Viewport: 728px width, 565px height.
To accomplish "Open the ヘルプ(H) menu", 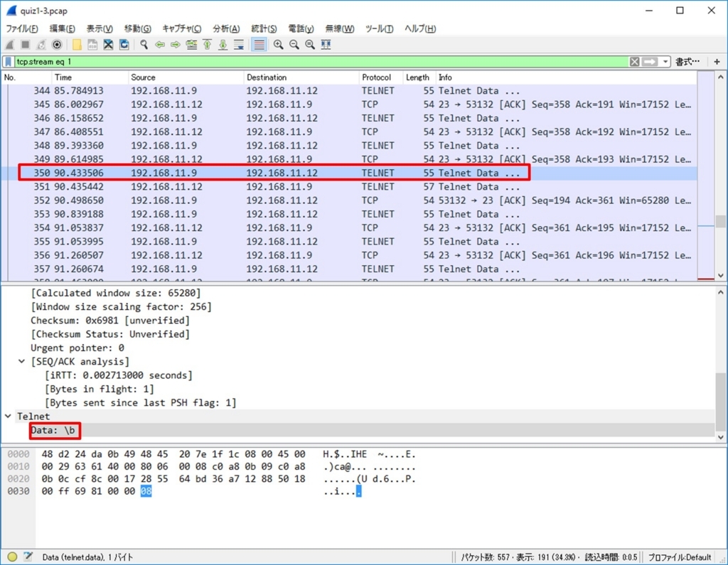I will 419,29.
